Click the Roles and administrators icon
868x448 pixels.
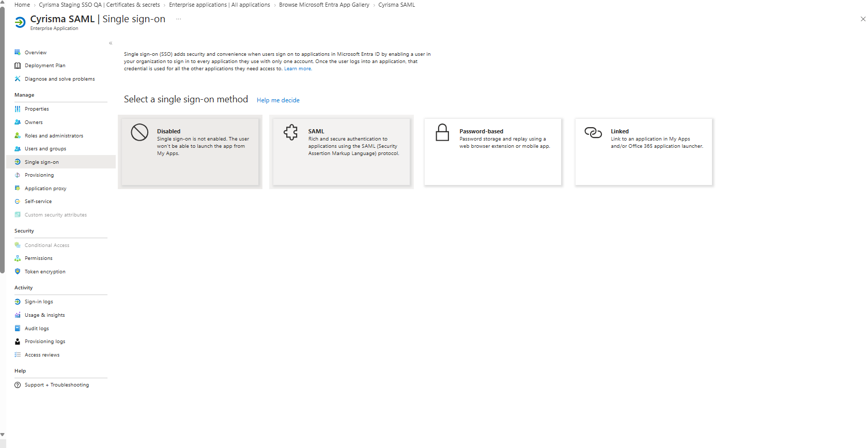point(18,135)
